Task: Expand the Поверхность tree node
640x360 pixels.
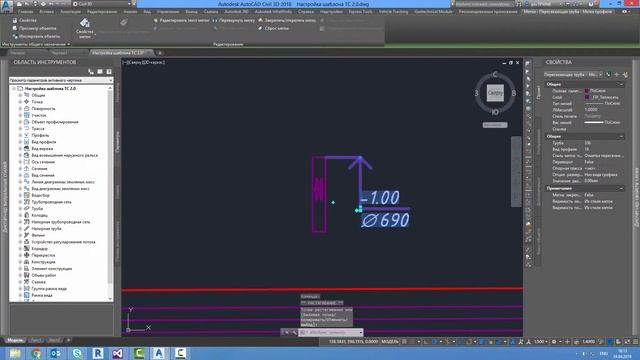Action: click(x=20, y=109)
